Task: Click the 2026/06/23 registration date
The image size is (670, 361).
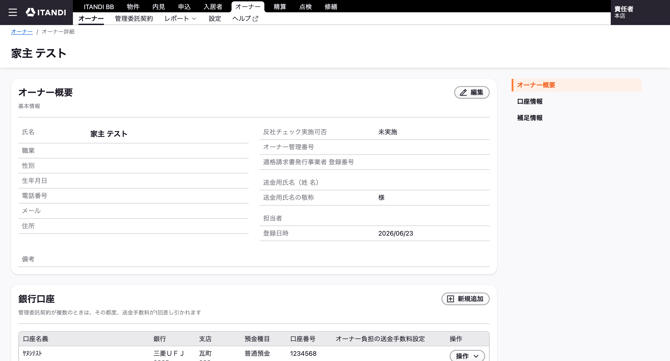Action: 396,233
